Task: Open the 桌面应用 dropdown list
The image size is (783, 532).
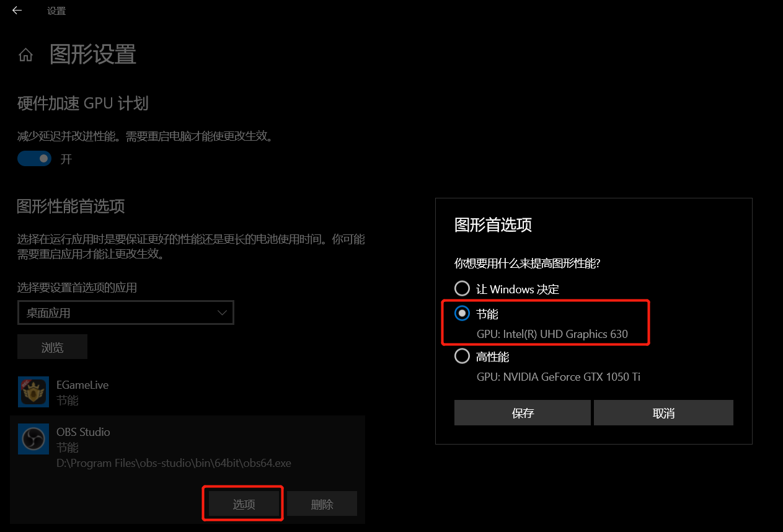Action: point(125,313)
